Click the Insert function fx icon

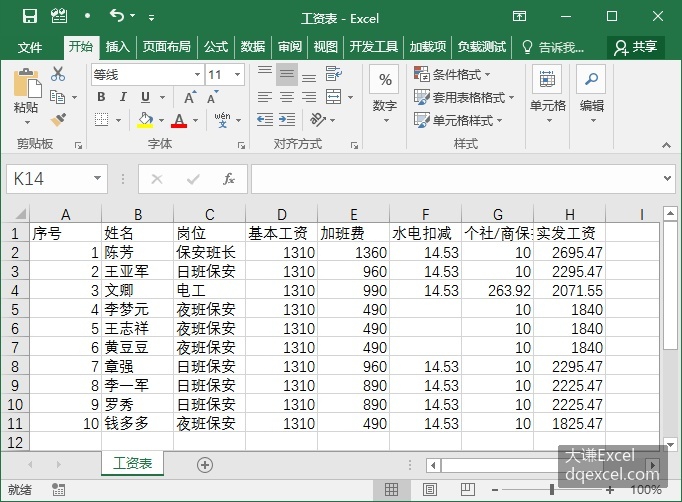[229, 179]
